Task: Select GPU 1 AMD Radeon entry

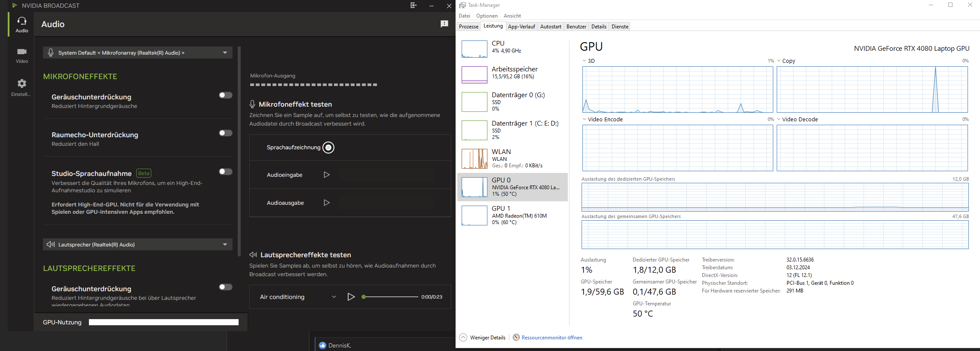Action: coord(512,215)
